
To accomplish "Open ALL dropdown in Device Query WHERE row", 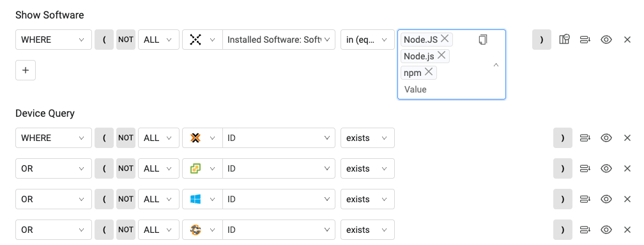I will click(158, 138).
